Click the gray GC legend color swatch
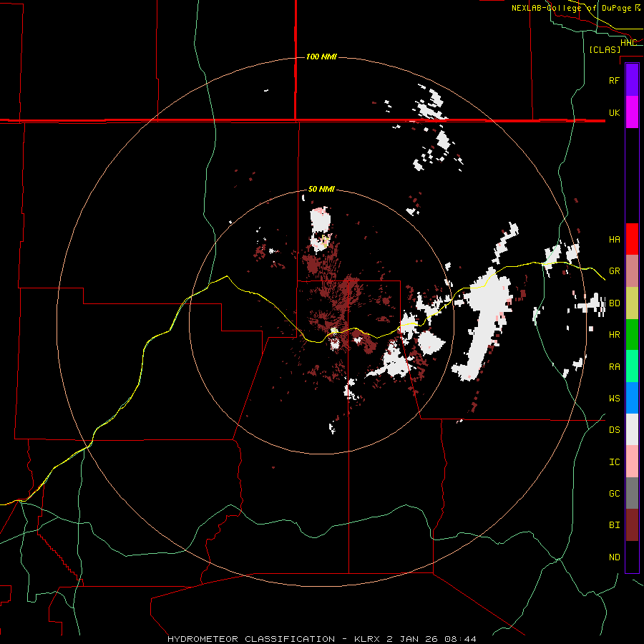This screenshot has height=644, width=644. [x=632, y=493]
